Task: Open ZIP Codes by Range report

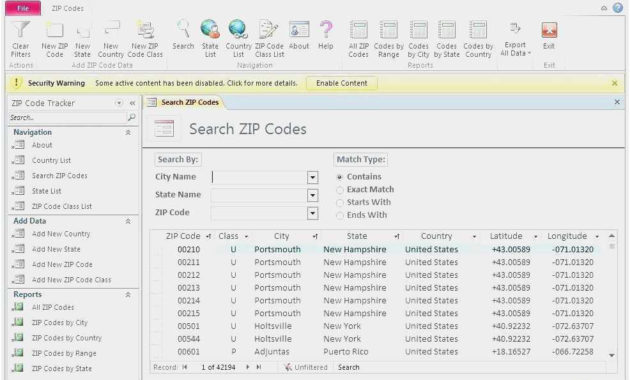Action: [64, 353]
